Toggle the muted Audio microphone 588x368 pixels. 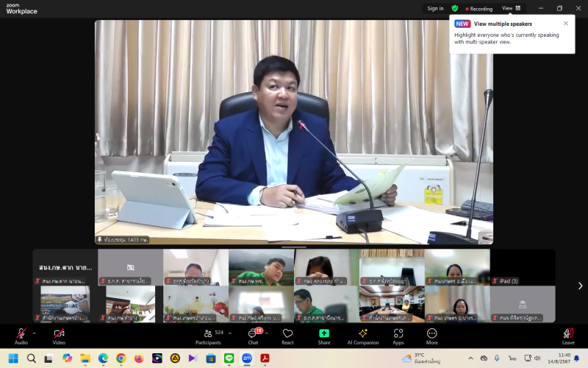[21, 335]
